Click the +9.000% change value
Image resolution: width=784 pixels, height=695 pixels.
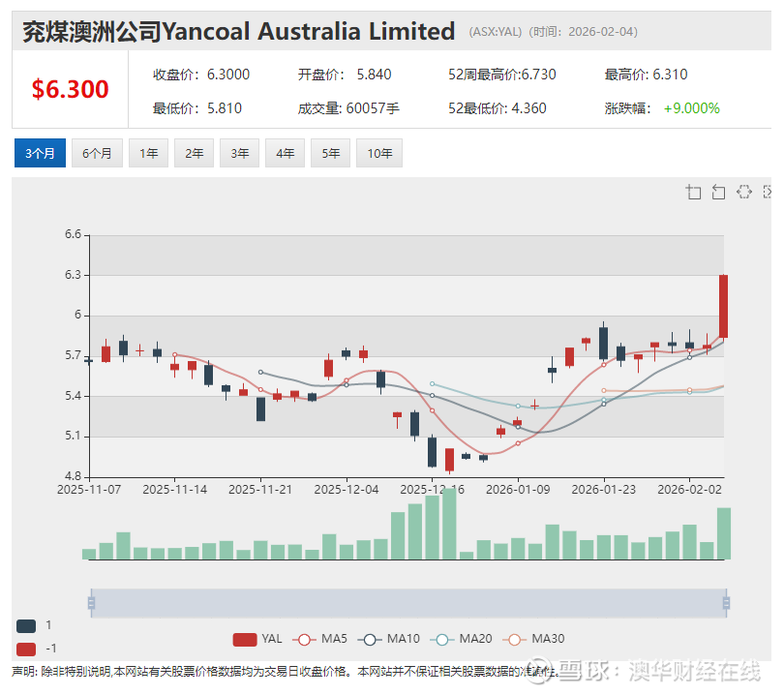click(x=691, y=108)
